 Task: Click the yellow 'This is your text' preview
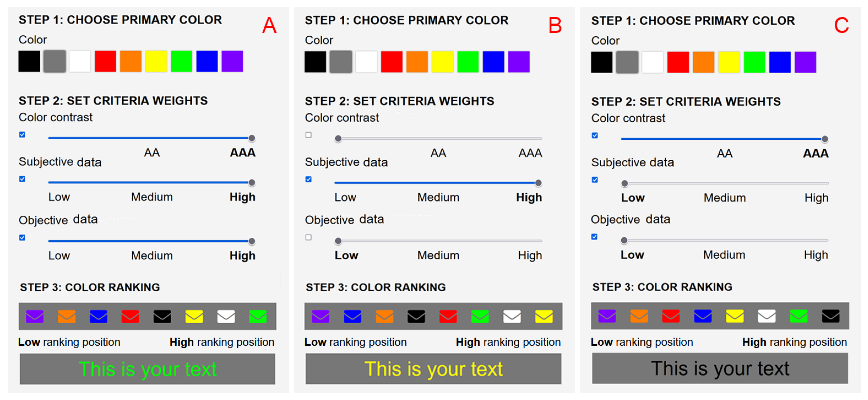click(433, 369)
